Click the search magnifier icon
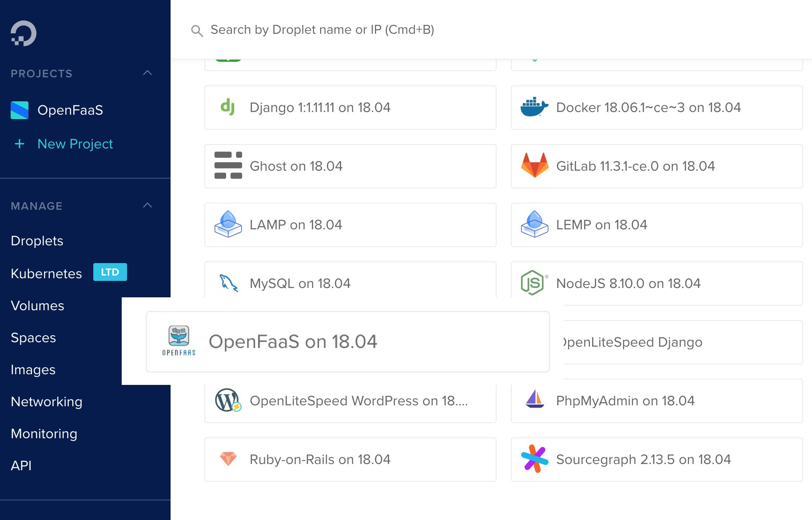The height and width of the screenshot is (520, 812). coord(197,31)
